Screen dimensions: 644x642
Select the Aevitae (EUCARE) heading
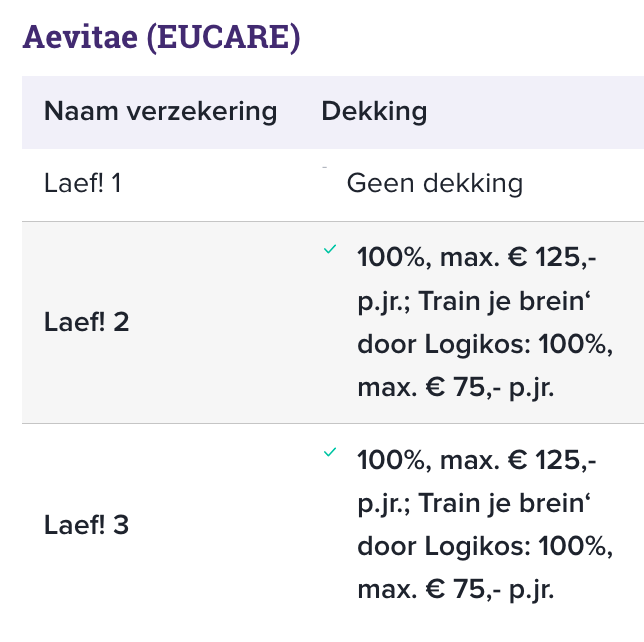(161, 37)
